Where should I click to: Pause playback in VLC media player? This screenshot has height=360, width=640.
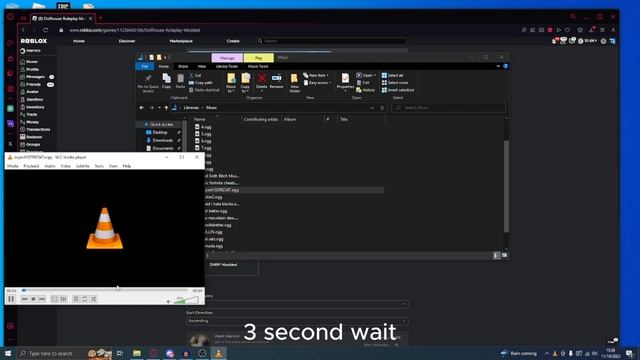pos(11,299)
